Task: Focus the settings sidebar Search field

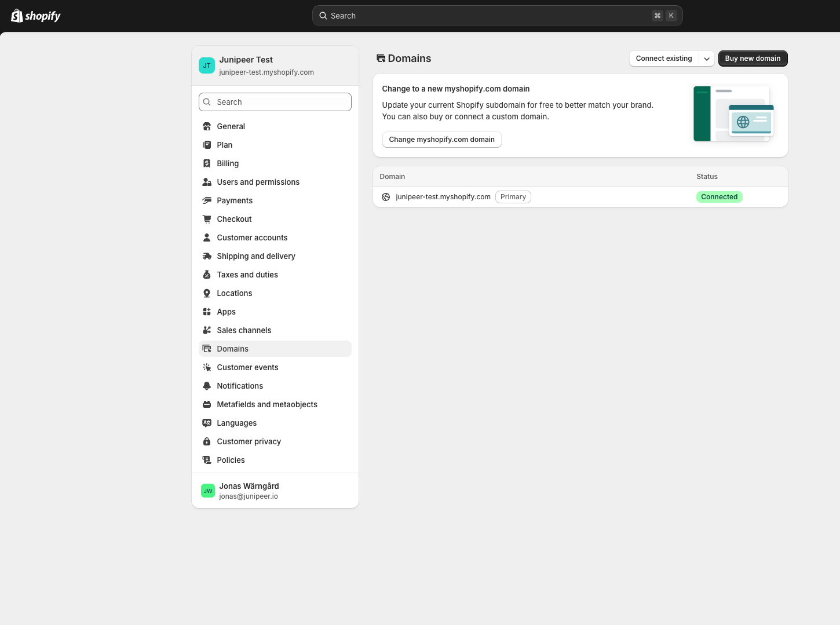Action: (x=275, y=102)
